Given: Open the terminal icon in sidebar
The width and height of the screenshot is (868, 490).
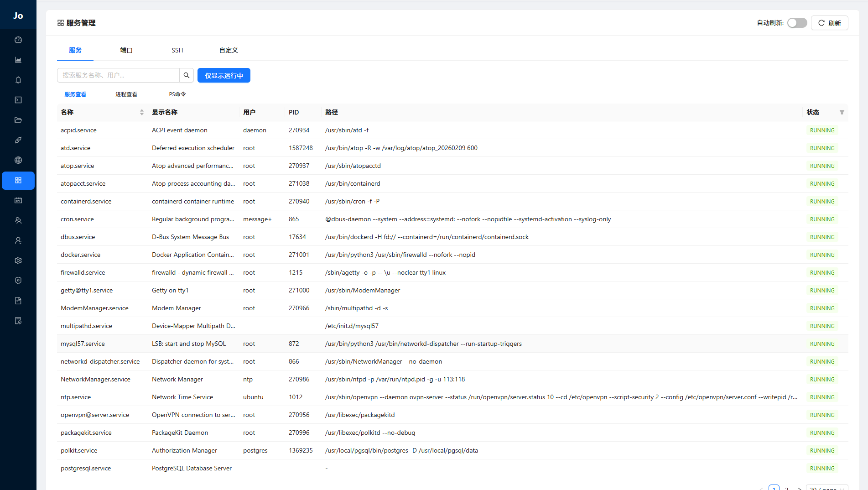Looking at the screenshot, I should coord(18,100).
